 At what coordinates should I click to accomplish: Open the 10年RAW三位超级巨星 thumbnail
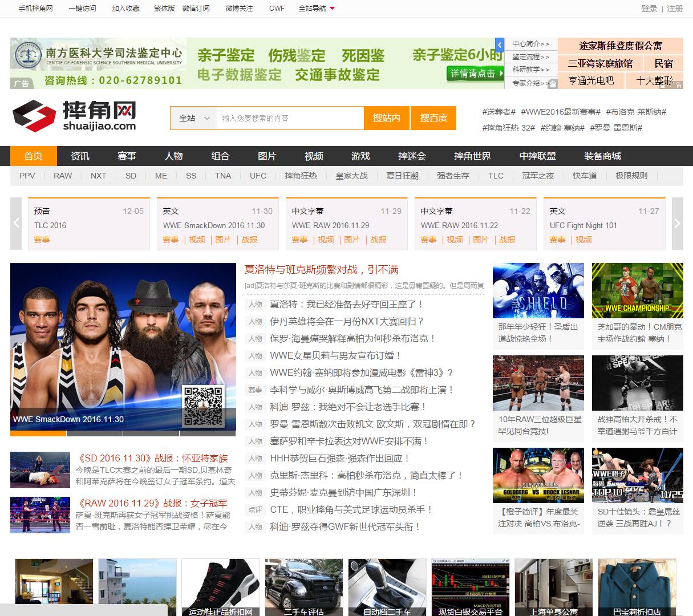tap(538, 383)
